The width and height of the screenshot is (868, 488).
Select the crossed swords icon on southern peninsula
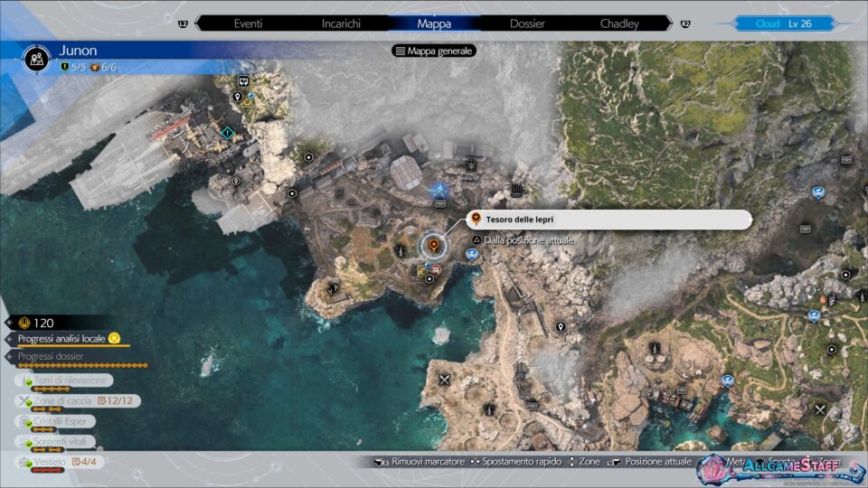point(444,380)
